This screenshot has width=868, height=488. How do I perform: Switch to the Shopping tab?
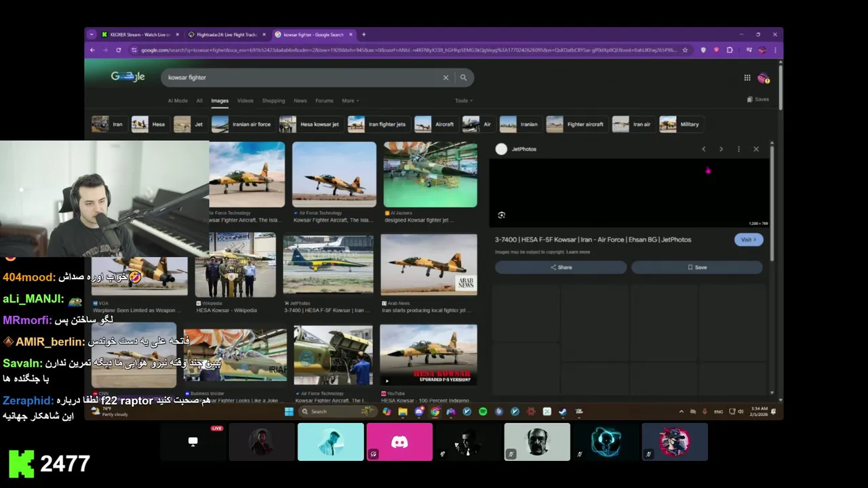(273, 101)
